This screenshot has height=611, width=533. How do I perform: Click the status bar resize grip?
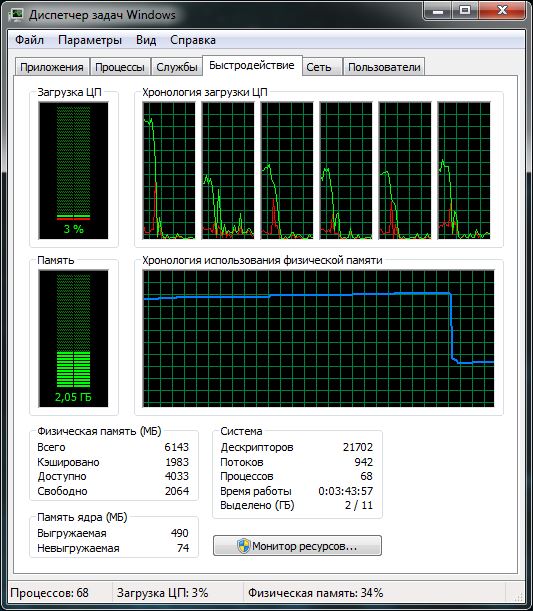pos(518,596)
